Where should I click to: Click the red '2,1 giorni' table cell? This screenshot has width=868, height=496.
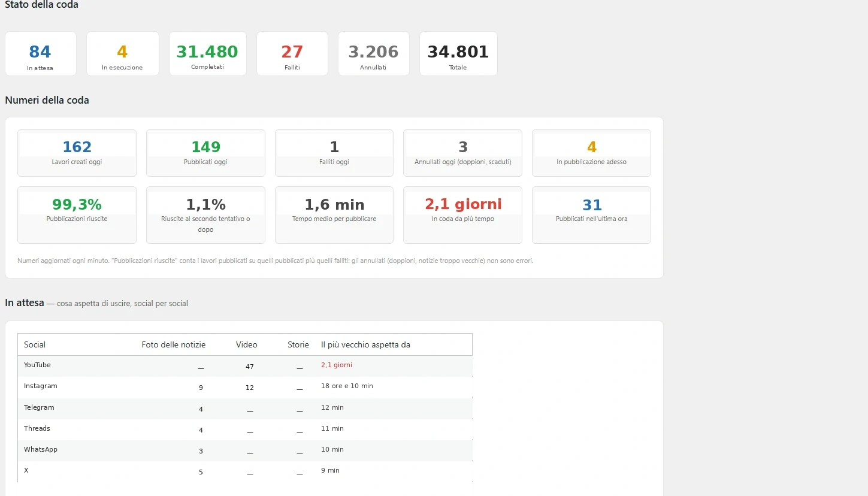tap(337, 365)
